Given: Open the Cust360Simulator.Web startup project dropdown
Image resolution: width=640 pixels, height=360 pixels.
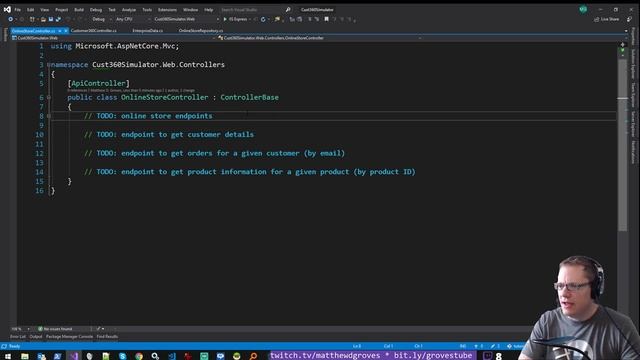Looking at the screenshot, I should pyautogui.click(x=186, y=19).
